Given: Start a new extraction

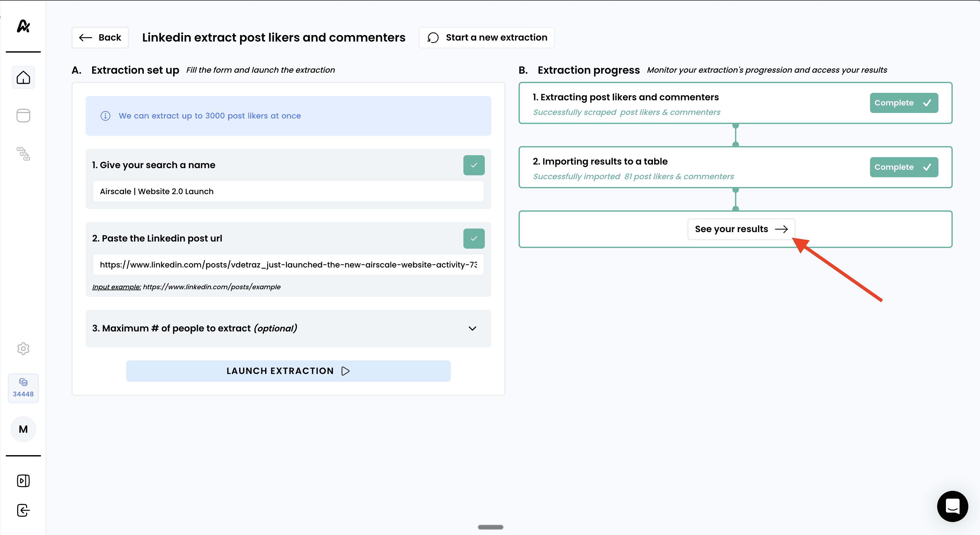Looking at the screenshot, I should click(x=486, y=37).
